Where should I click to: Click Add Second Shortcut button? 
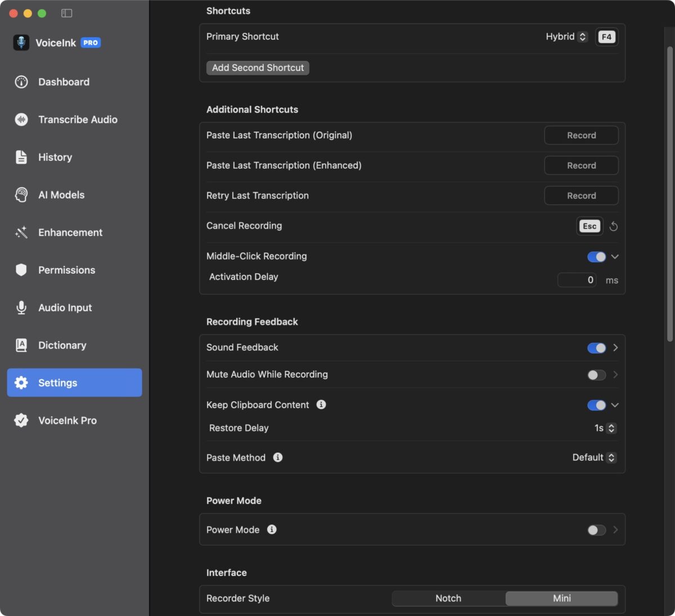click(258, 68)
